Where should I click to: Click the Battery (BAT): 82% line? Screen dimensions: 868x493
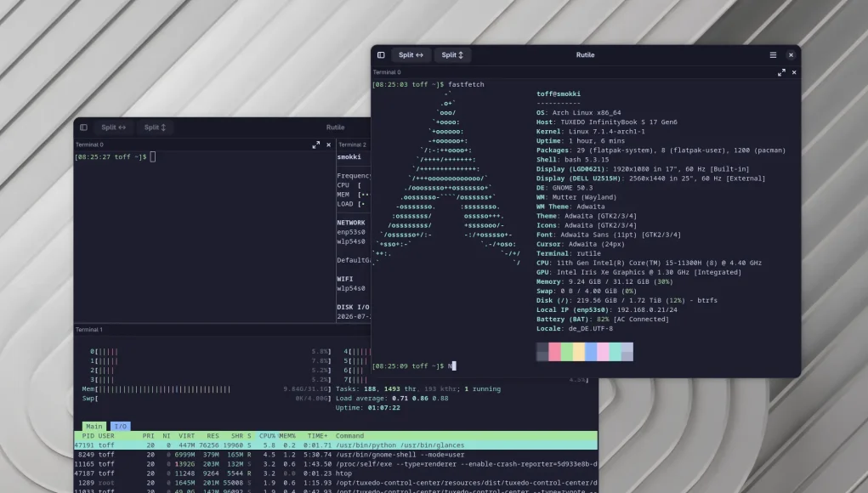pos(602,320)
